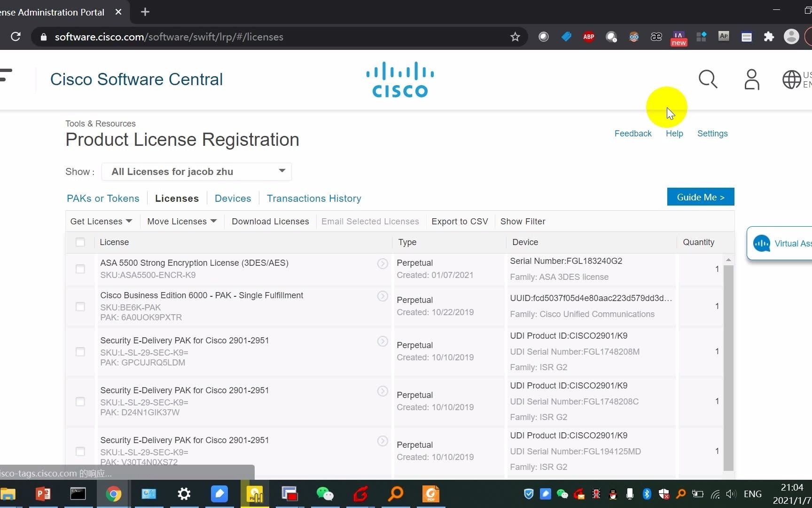Screen dimensions: 812x508
Task: Open Virtual Assistant chat bubble
Action: [x=762, y=243]
